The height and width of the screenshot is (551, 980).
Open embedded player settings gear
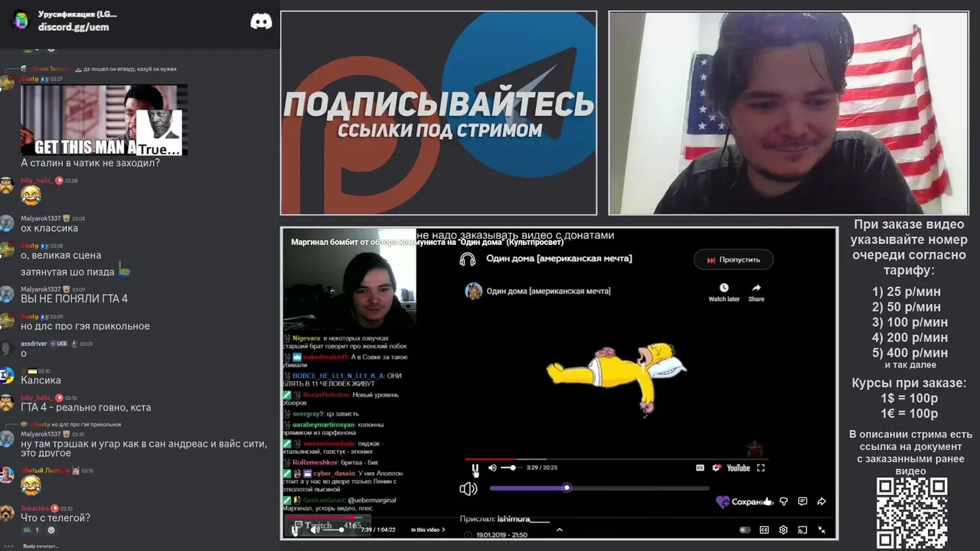717,468
